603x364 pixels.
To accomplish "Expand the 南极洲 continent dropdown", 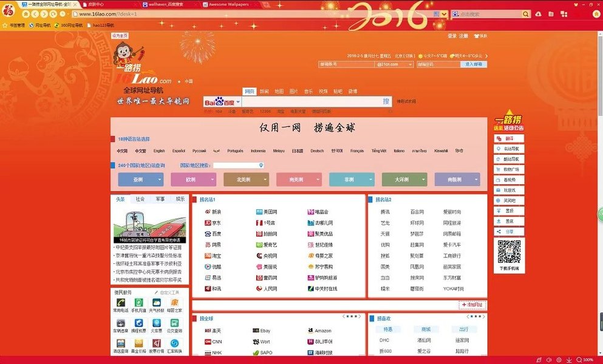I will (x=457, y=180).
